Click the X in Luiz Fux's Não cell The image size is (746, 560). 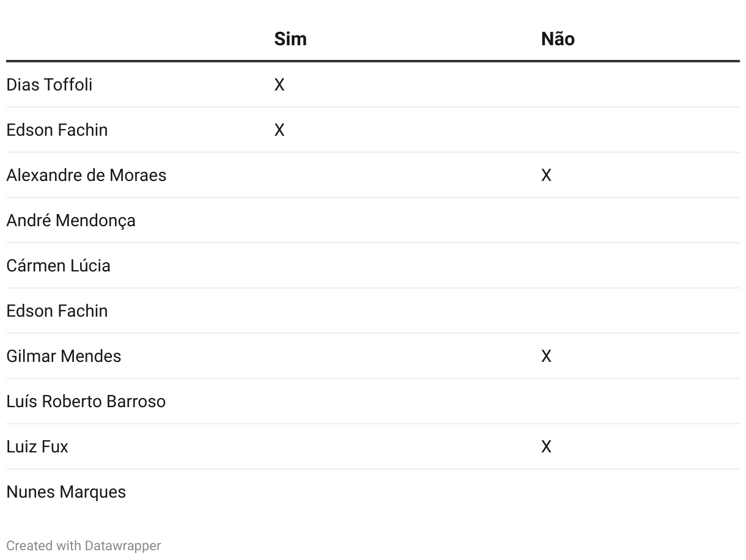tap(547, 447)
